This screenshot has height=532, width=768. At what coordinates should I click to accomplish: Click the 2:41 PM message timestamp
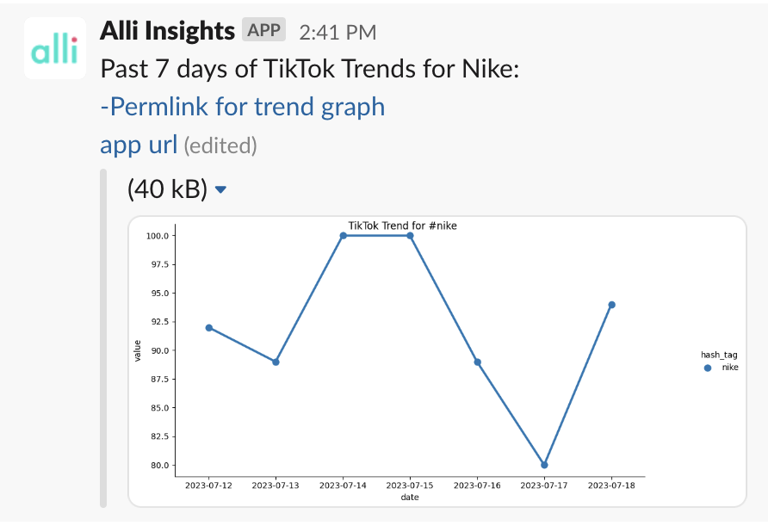pos(338,32)
